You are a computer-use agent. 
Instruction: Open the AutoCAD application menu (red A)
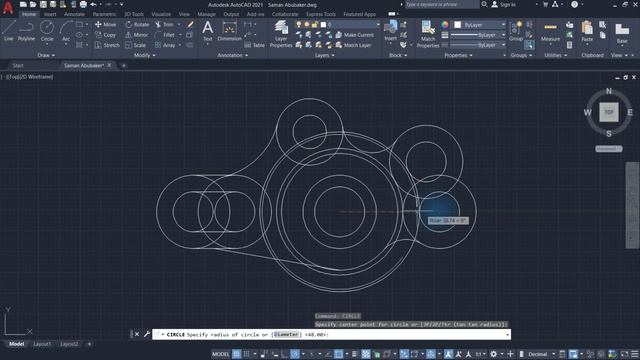click(x=8, y=7)
